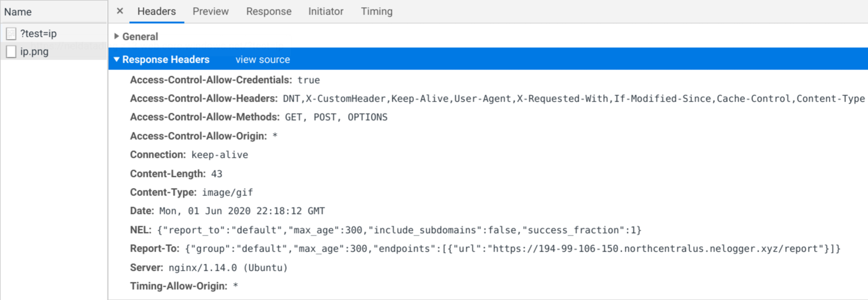Expand the General section triangle
The height and width of the screenshot is (300, 868).
coord(116,37)
